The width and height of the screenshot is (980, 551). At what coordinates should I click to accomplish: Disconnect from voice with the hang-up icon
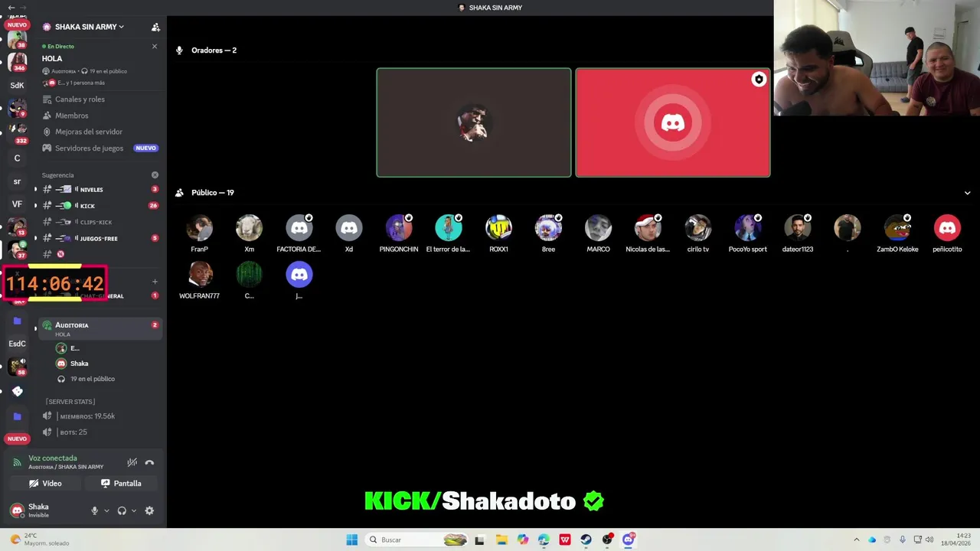(149, 462)
